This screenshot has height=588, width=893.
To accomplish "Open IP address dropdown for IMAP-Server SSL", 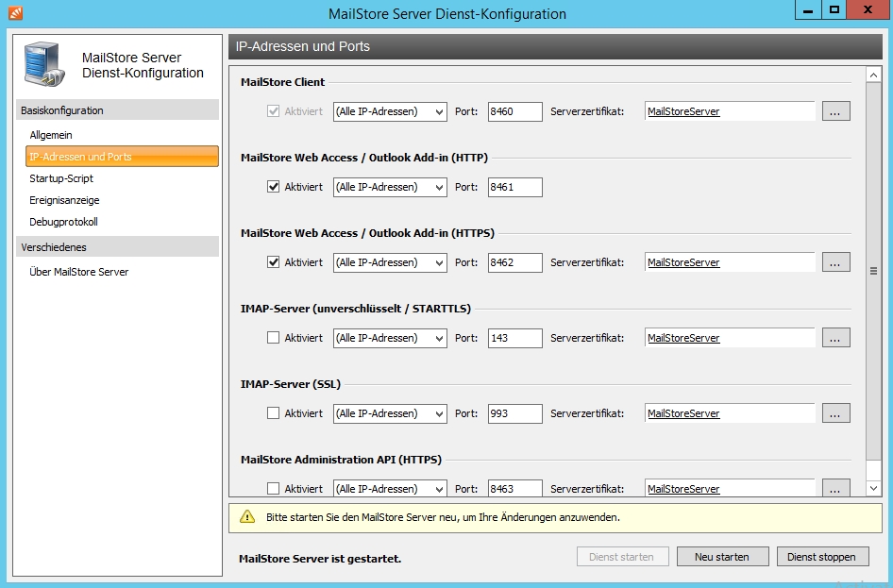I will pyautogui.click(x=390, y=413).
